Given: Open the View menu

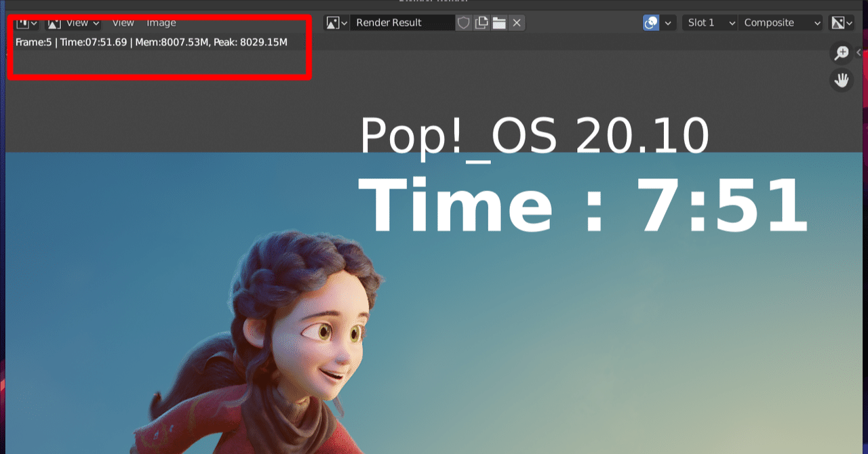Looking at the screenshot, I should 123,22.
